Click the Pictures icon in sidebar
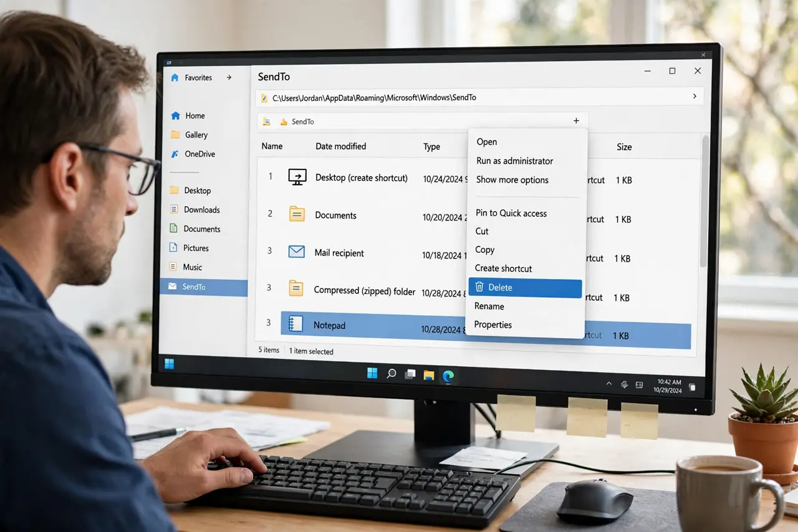 [x=173, y=248]
